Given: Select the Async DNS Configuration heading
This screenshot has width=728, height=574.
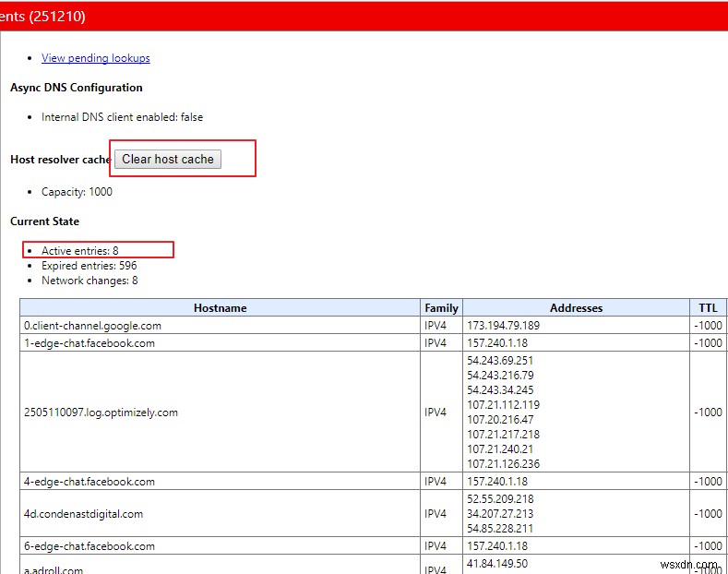Looking at the screenshot, I should [77, 88].
